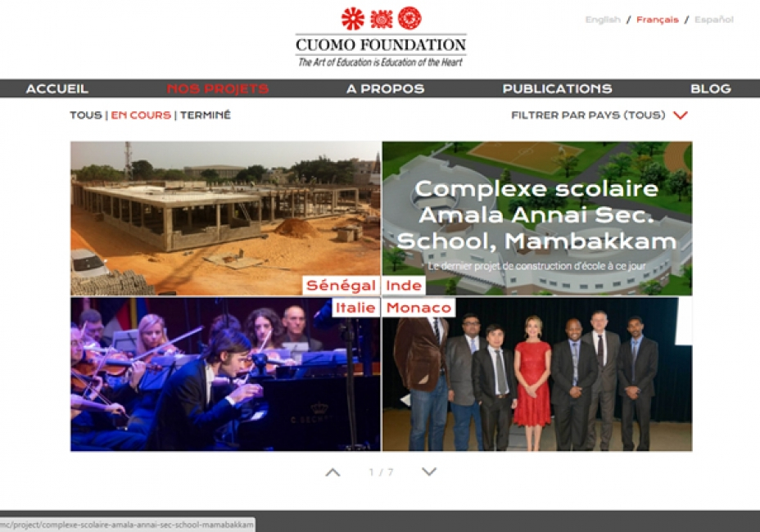Filter projects by Terminé
Image resolution: width=760 pixels, height=532 pixels.
click(206, 115)
